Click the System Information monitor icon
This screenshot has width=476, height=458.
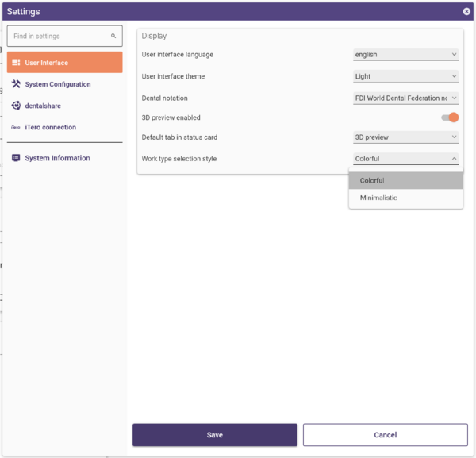(16, 158)
